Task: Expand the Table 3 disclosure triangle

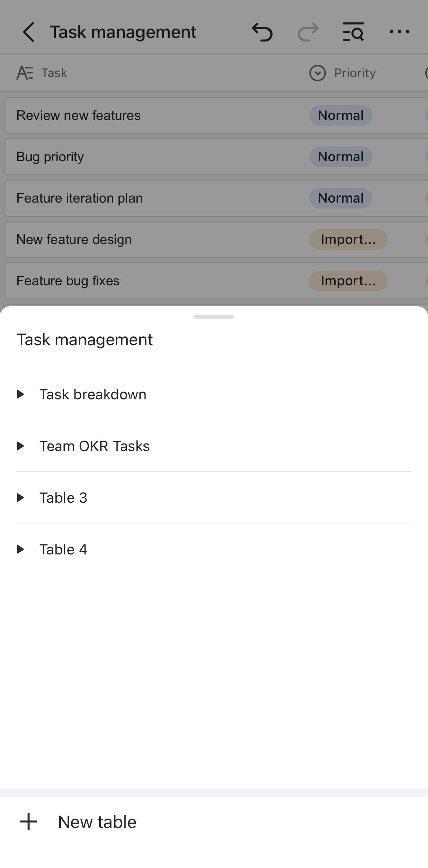Action: [x=21, y=498]
